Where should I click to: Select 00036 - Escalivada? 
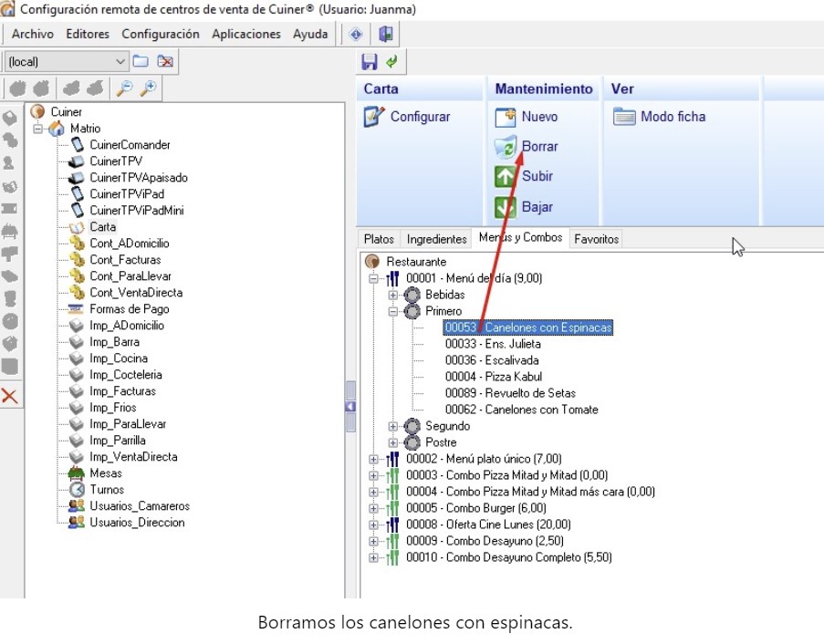[x=492, y=360]
